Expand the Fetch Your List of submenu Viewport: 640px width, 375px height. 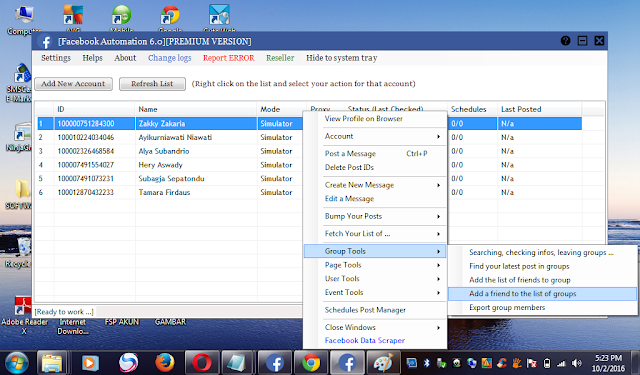click(375, 234)
